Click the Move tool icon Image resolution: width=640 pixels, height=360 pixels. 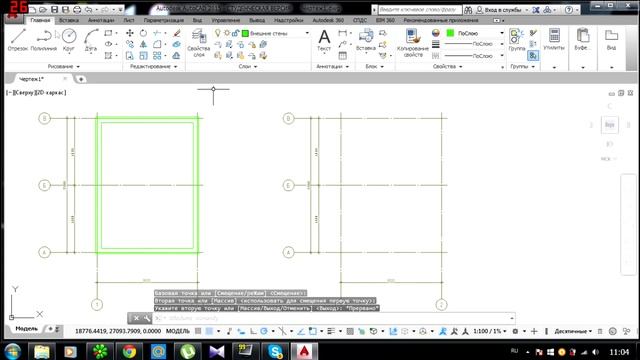click(x=130, y=33)
